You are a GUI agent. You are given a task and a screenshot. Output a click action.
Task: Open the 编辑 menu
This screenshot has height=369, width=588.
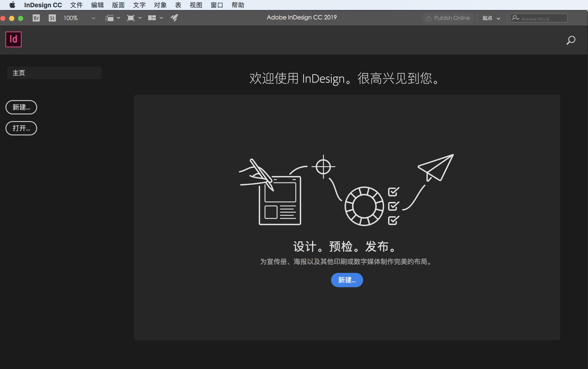(97, 5)
